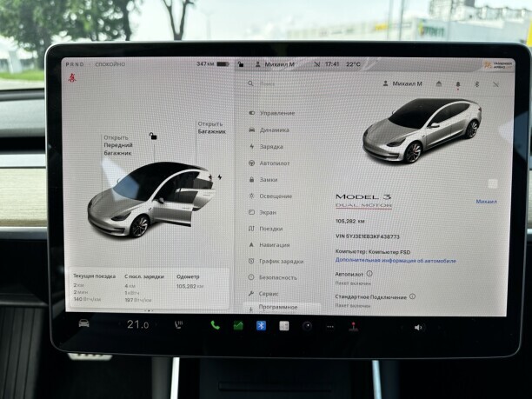Open Bluetooth settings icon in settings header
532x399 pixels.
476,83
